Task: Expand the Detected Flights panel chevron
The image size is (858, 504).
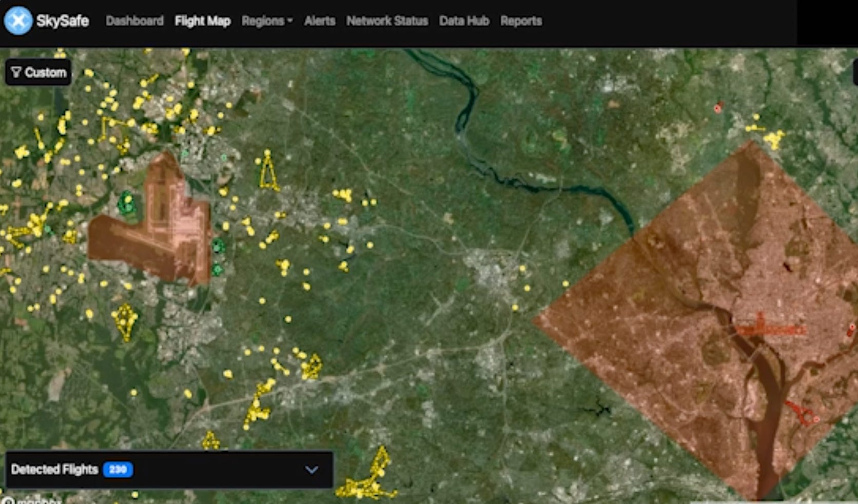Action: tap(311, 470)
